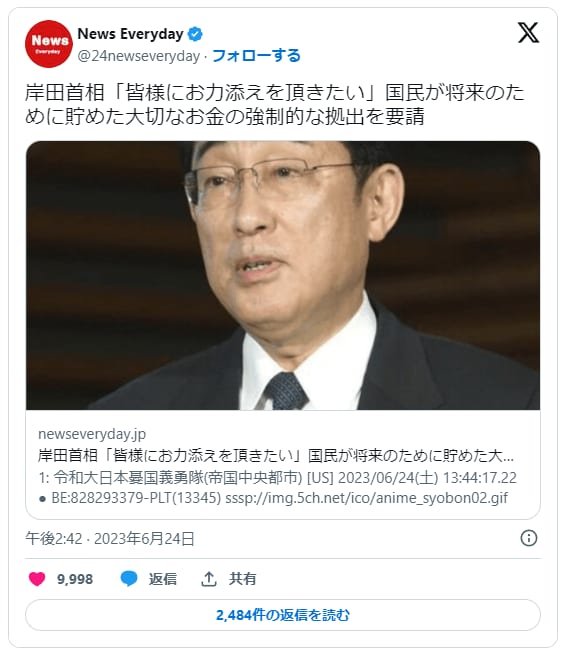Click the reply speech bubble icon
Screen dimensions: 567x655
129,579
